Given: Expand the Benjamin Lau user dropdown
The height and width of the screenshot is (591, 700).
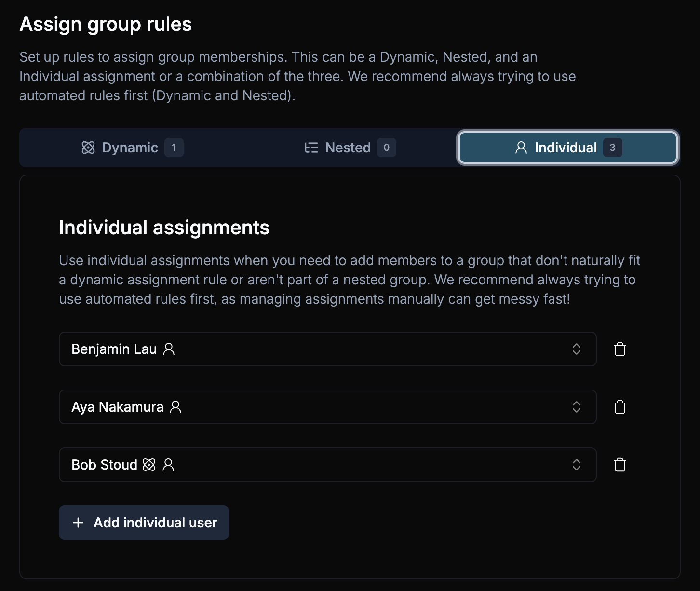Looking at the screenshot, I should [x=577, y=349].
